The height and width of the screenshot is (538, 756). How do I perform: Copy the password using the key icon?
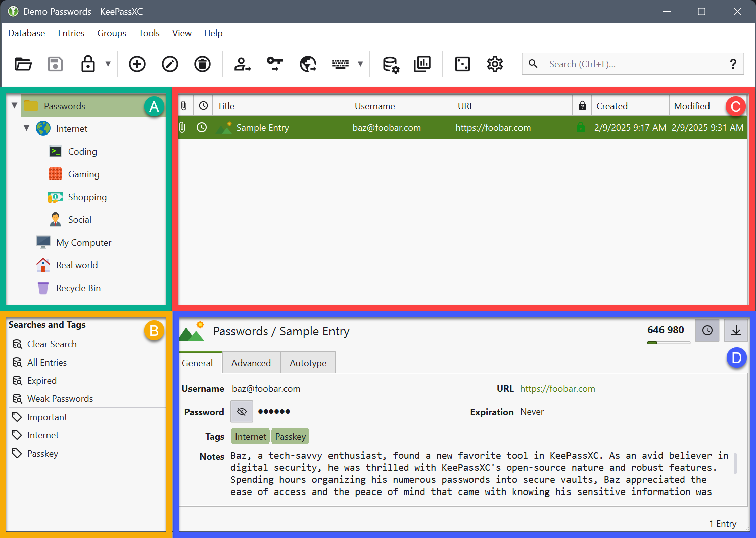274,64
